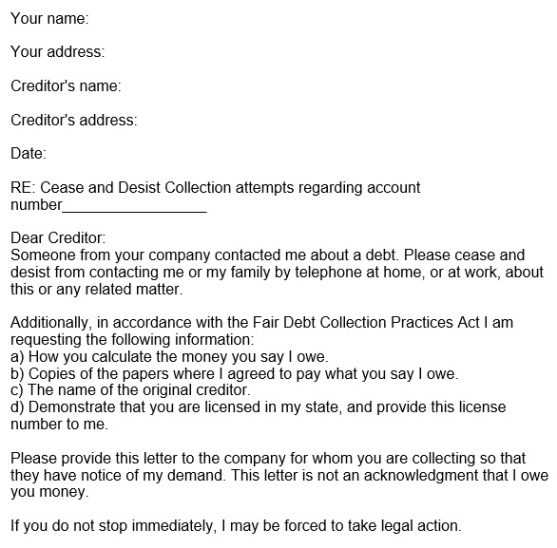Click the 'RE: Cease and Desist' subject line
557x548 pixels.
click(x=215, y=188)
